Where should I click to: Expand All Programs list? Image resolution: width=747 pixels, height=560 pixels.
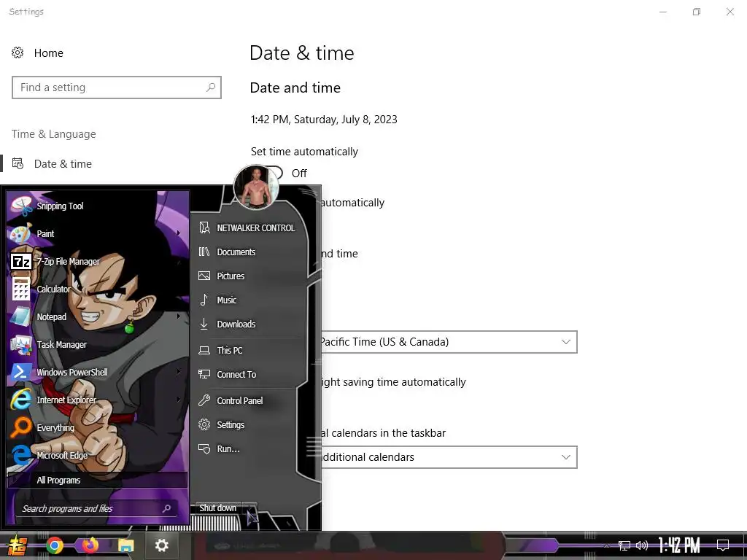tap(98, 480)
